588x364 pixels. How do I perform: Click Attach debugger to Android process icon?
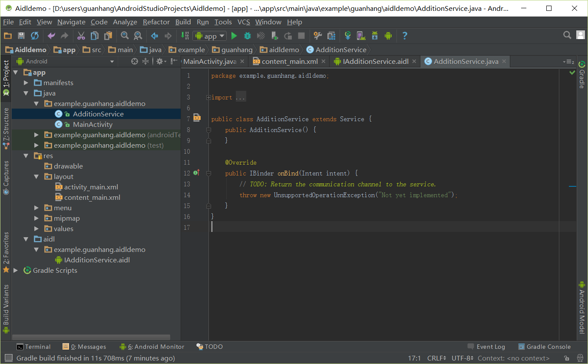(x=274, y=36)
